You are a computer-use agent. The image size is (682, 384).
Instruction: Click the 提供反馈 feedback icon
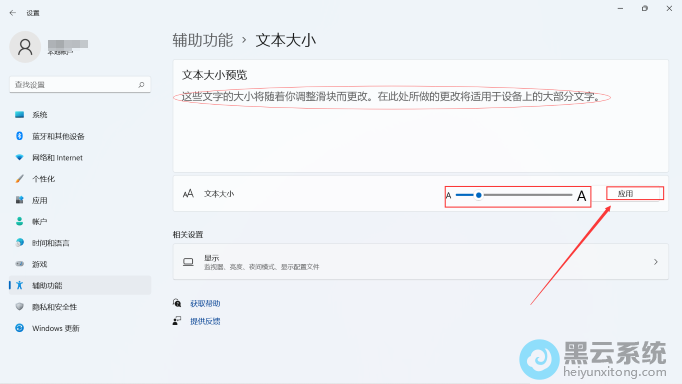[x=177, y=321]
